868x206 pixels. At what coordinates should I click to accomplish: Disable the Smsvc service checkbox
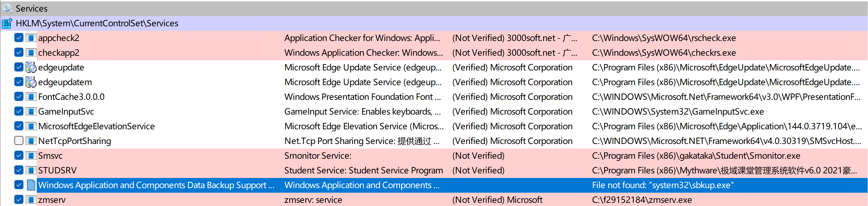19,156
